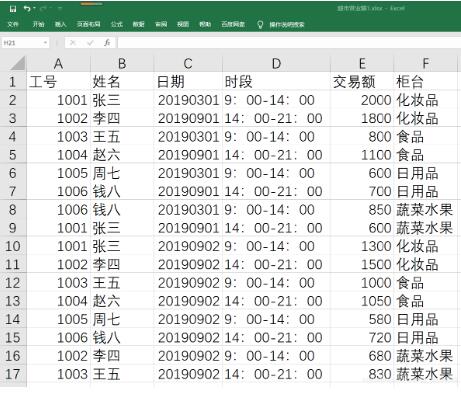Switch to the 开始 ribbon tab
Screen dimensions: 461x396
tap(38, 24)
